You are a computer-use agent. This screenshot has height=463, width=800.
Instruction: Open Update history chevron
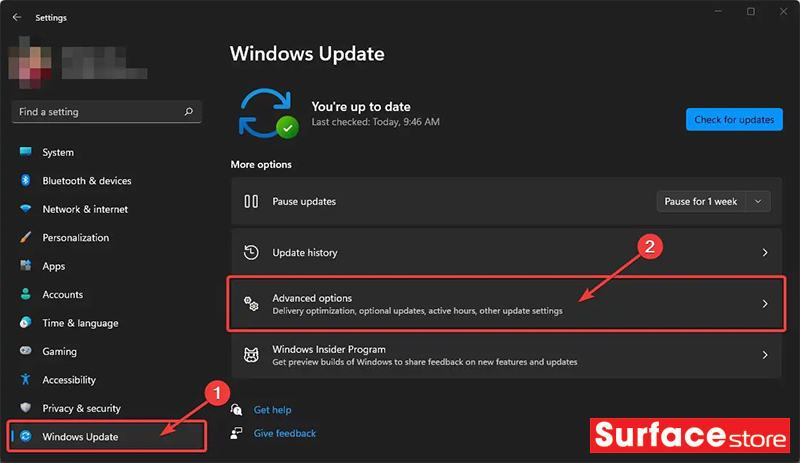click(x=765, y=252)
